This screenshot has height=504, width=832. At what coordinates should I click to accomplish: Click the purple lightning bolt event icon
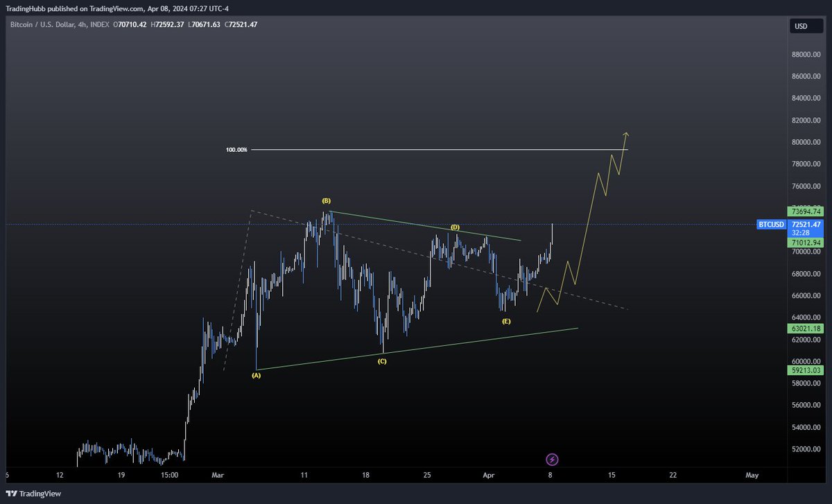[x=552, y=459]
